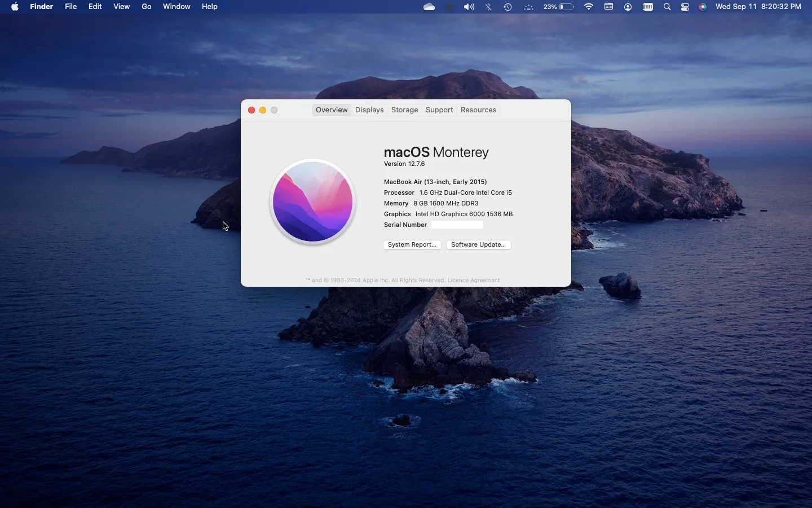Open the Apple menu
This screenshot has width=812, height=508.
click(x=15, y=7)
